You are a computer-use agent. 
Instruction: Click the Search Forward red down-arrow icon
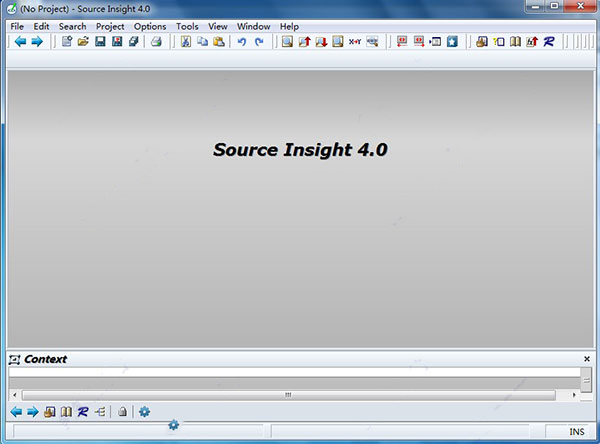click(x=321, y=41)
